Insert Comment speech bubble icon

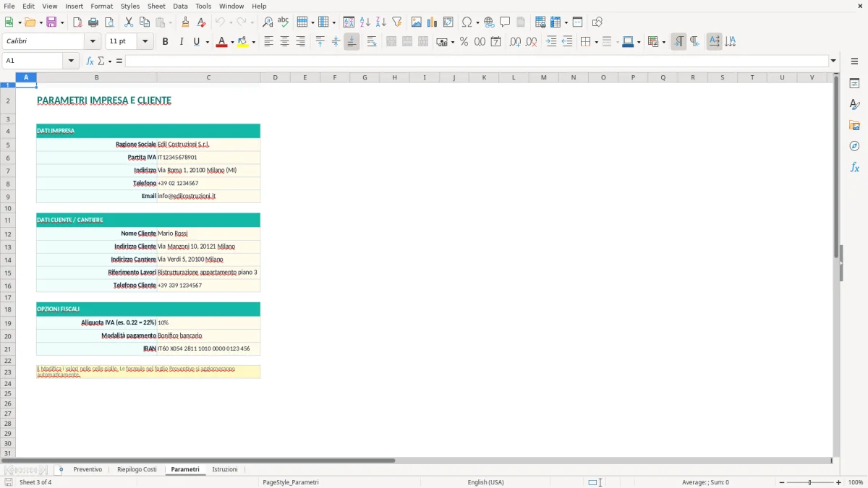pyautogui.click(x=505, y=22)
